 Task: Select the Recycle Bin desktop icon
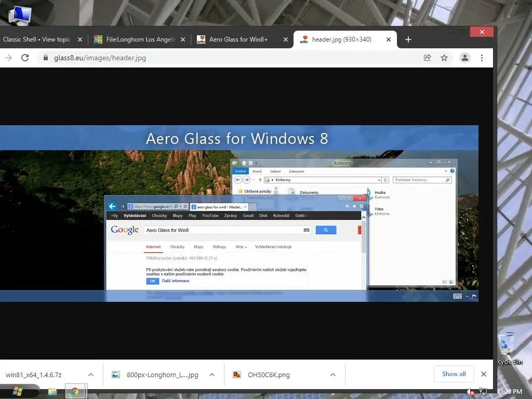click(508, 348)
